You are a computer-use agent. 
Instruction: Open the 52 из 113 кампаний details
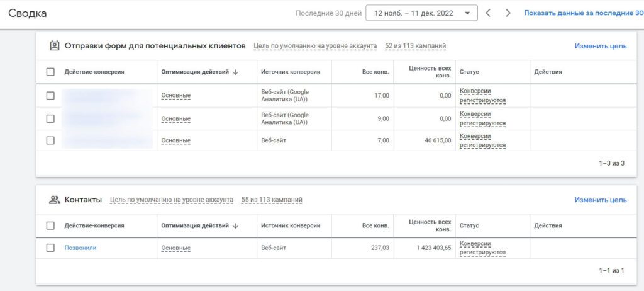pos(415,46)
